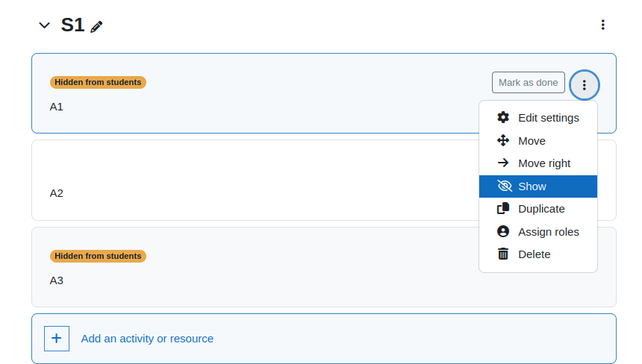This screenshot has width=642, height=364.
Task: Select the A3 activity title
Action: click(x=57, y=280)
